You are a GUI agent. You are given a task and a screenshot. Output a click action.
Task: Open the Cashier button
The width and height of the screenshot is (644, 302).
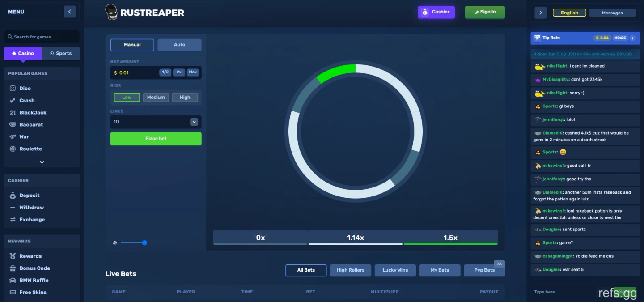pyautogui.click(x=436, y=12)
